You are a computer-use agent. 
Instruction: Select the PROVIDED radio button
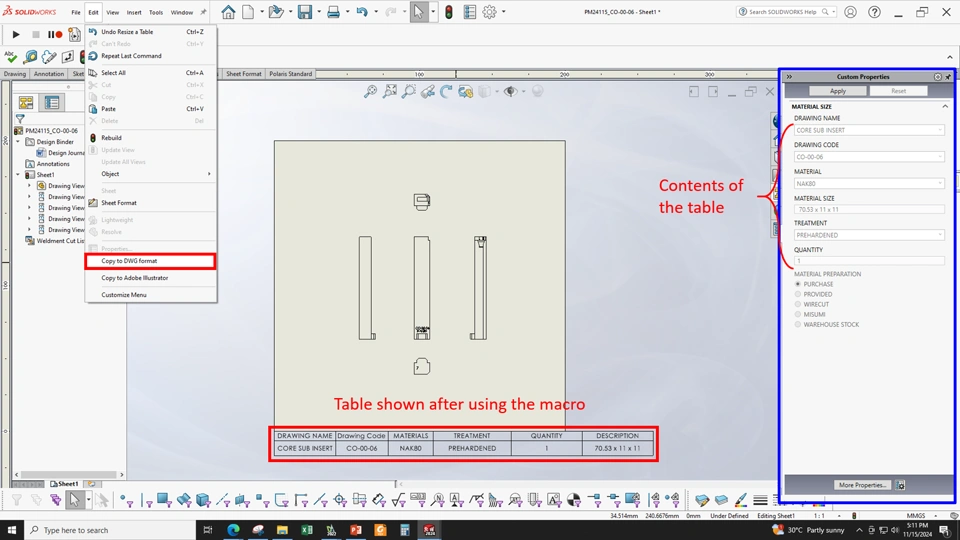click(798, 294)
